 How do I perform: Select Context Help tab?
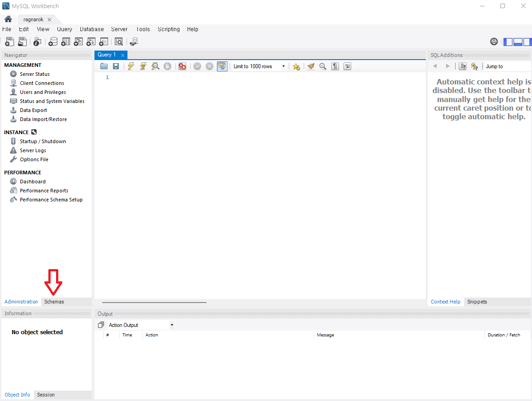point(446,302)
